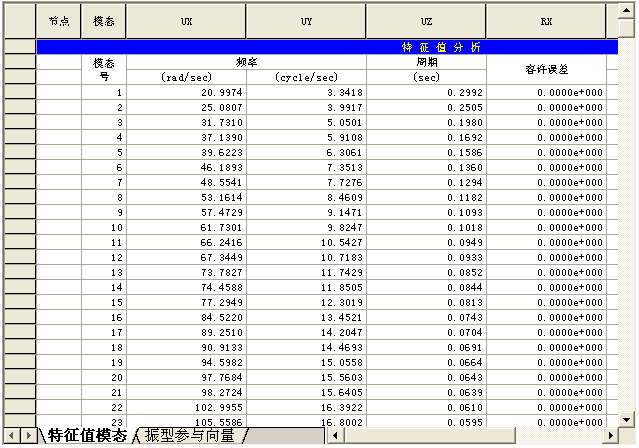The image size is (639, 448).
Task: Select frequency cell 98.2724
Action: 186,393
